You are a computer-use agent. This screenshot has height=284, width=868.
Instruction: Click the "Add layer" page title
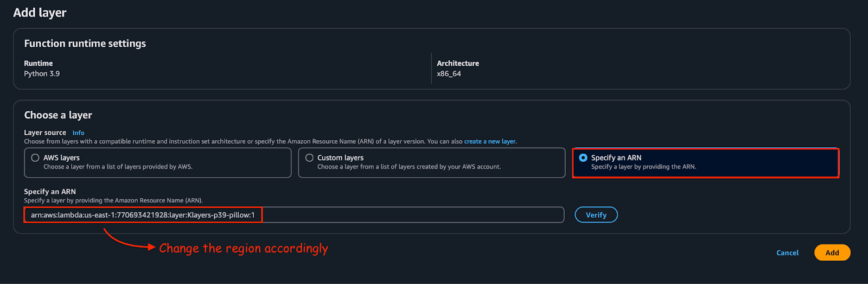(40, 12)
